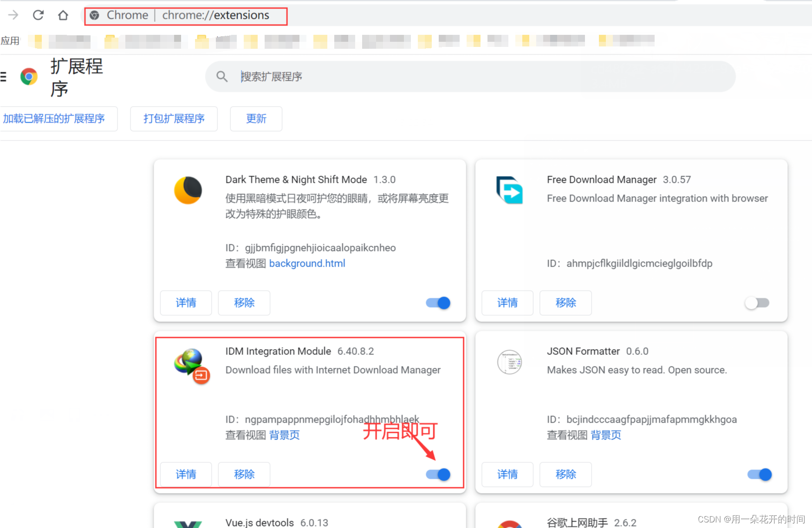The image size is (812, 528).
Task: Click 移除 for IDM Integration Module
Action: [244, 474]
